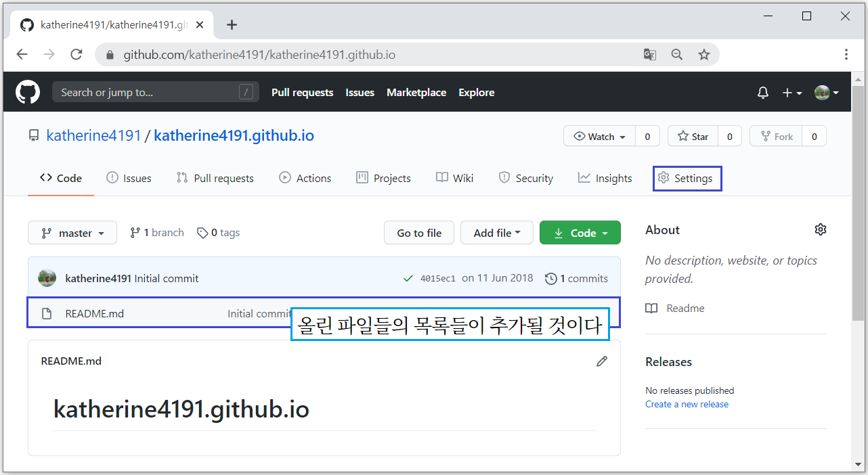Expand the plus create-new menu
Screen dimensions: 868x475
click(x=791, y=93)
